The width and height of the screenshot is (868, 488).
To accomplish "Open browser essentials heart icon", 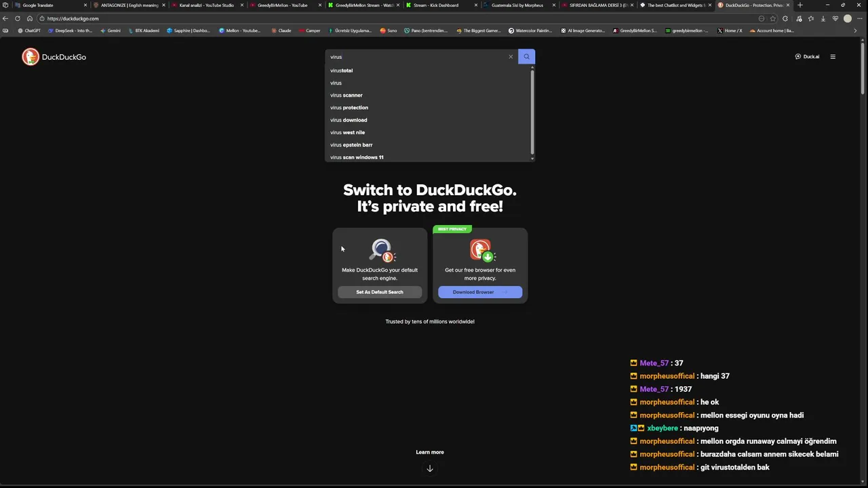I will [x=835, y=18].
